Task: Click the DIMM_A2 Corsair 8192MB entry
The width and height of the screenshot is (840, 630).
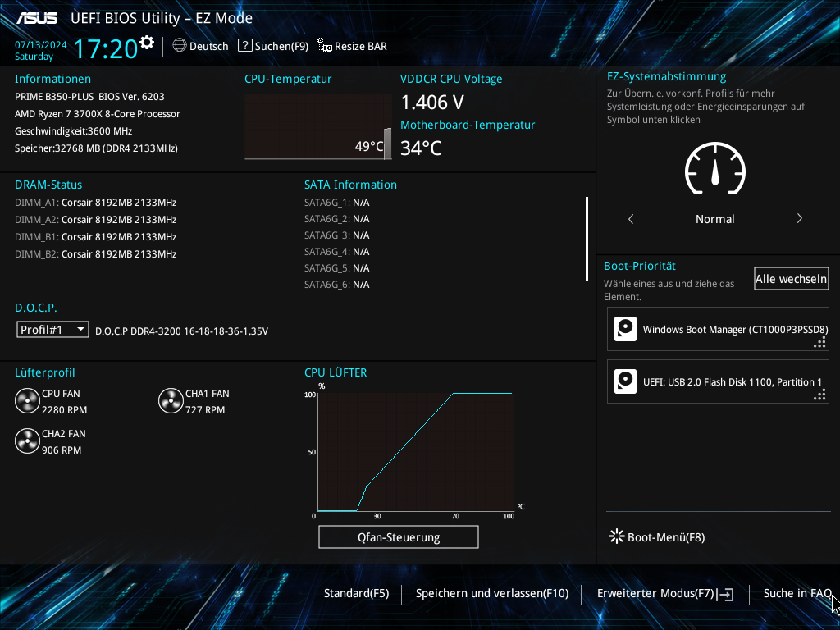Action: 95,220
